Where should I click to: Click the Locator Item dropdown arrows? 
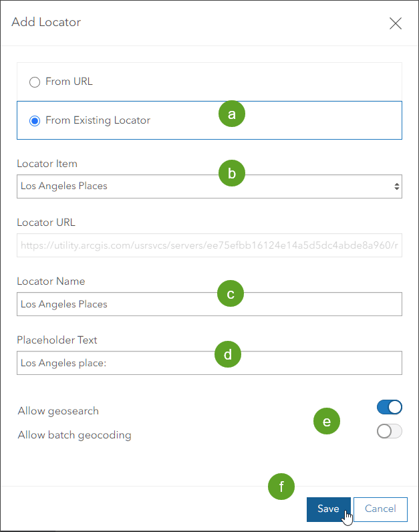tap(396, 186)
